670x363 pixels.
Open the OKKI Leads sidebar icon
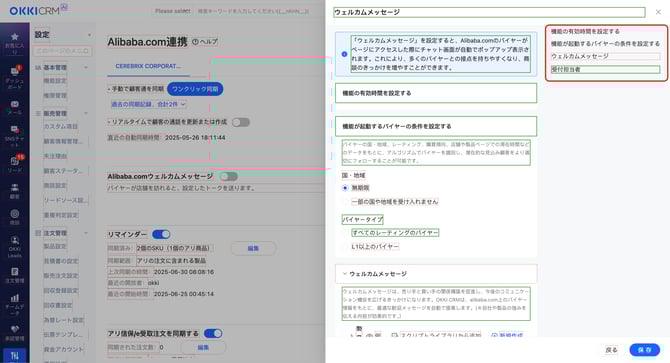point(15,240)
